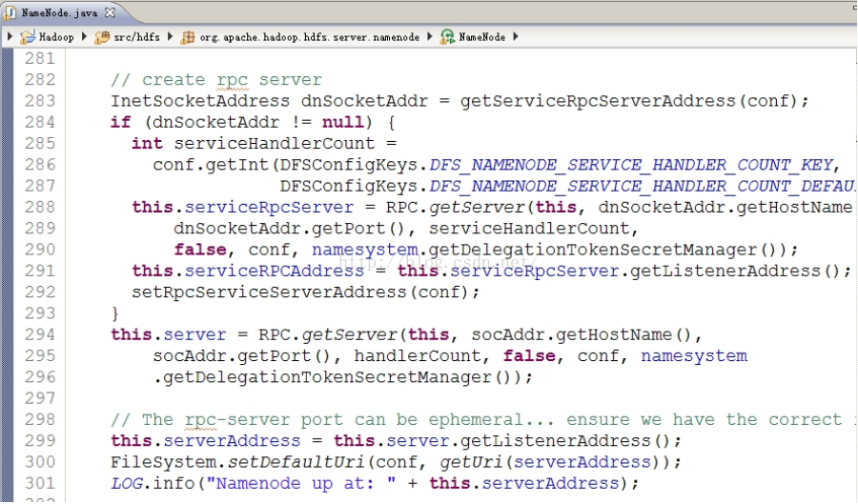Image resolution: width=858 pixels, height=504 pixels.
Task: Click 'handlerCount' on line 295
Action: click(417, 356)
